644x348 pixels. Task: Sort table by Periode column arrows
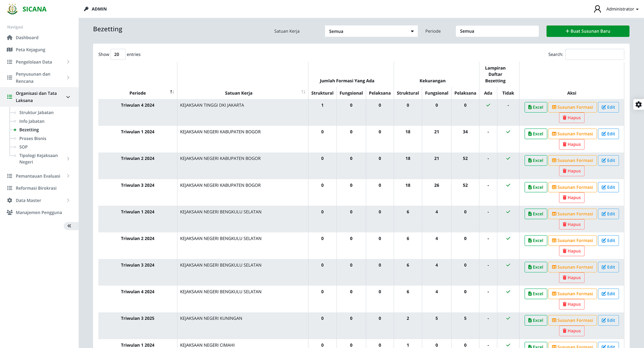[x=172, y=92]
